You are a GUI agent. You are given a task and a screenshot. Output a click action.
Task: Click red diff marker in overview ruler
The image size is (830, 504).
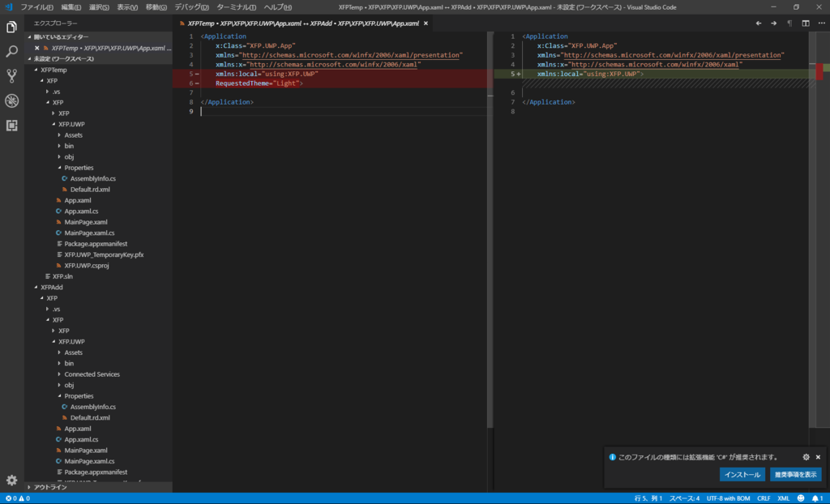point(819,71)
